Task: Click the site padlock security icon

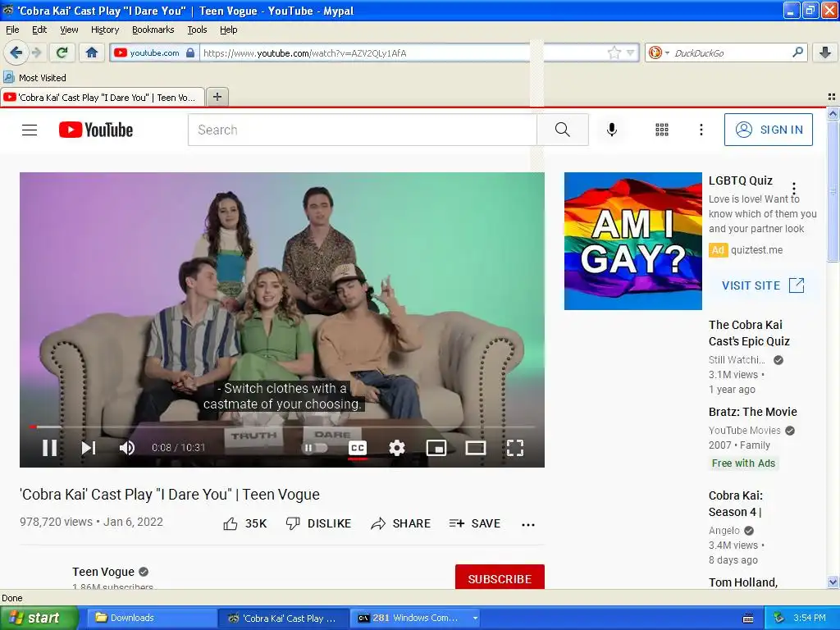Action: pyautogui.click(x=190, y=52)
